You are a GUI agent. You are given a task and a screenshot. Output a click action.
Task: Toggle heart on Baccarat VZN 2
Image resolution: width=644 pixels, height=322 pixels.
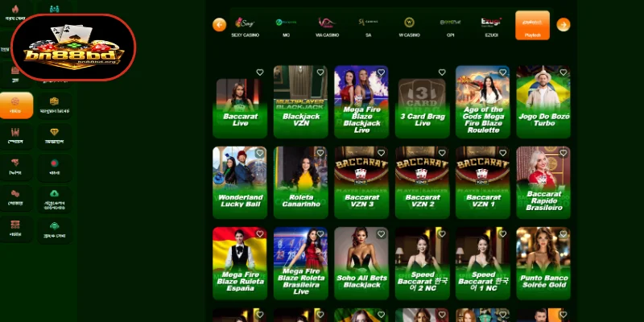442,153
